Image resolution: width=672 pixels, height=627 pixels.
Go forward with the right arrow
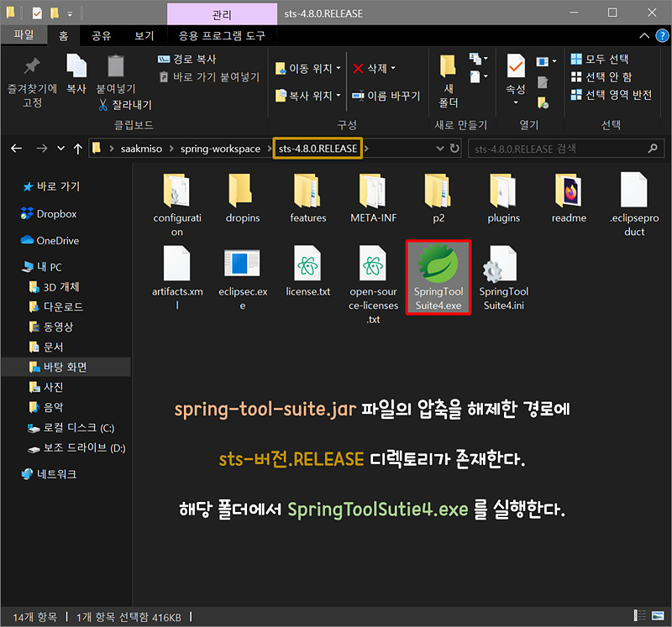click(x=41, y=149)
